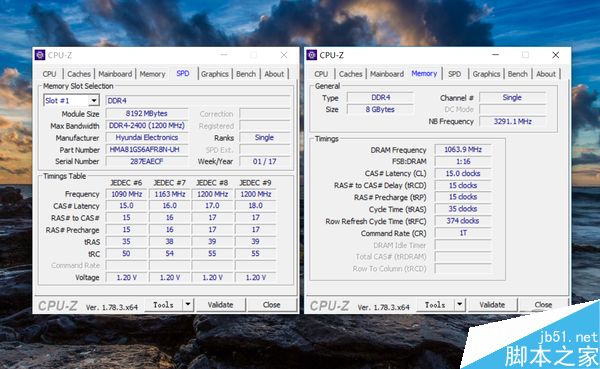This screenshot has height=369, width=600.
Task: Click the CPU-Z icon in the right window title bar
Action: click(311, 55)
